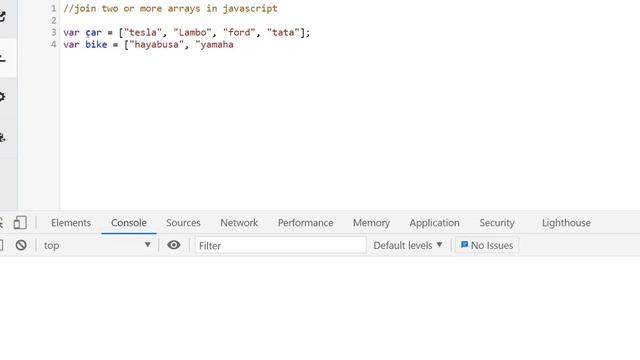Select the Console tab

(129, 223)
